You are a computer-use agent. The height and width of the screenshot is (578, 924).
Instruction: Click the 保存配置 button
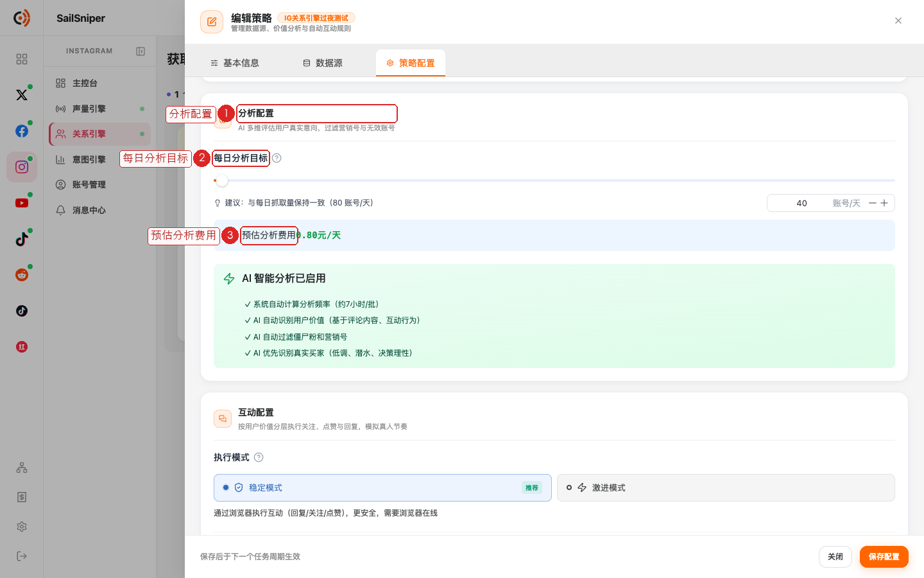coord(884,557)
